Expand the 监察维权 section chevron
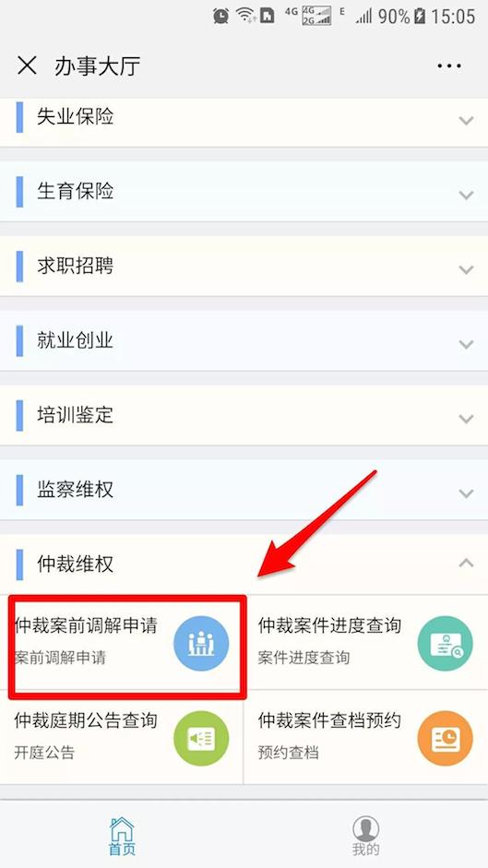This screenshot has width=488, height=868. [x=467, y=493]
